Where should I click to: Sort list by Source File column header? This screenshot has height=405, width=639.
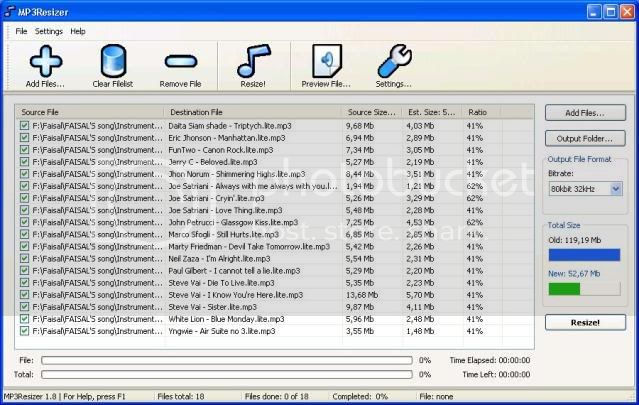[90, 112]
